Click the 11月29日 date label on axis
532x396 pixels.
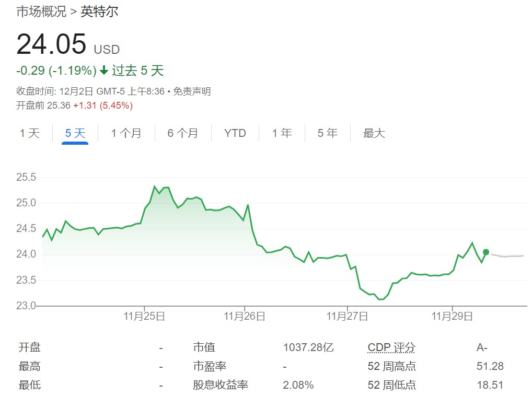[x=452, y=316]
